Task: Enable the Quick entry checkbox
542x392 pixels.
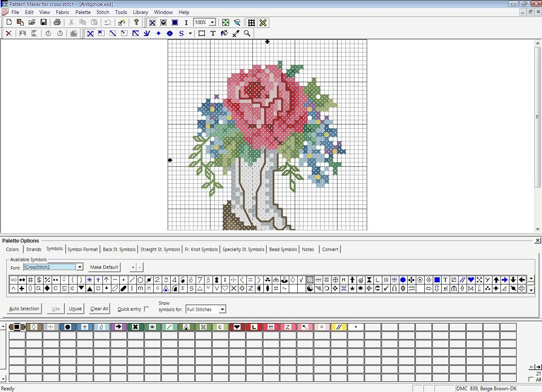Action: pos(147,309)
